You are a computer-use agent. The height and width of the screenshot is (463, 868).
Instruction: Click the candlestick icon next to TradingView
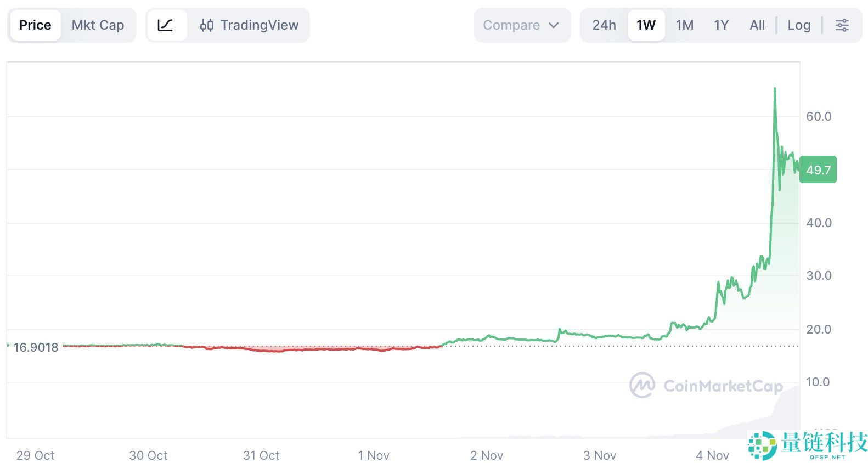click(207, 25)
